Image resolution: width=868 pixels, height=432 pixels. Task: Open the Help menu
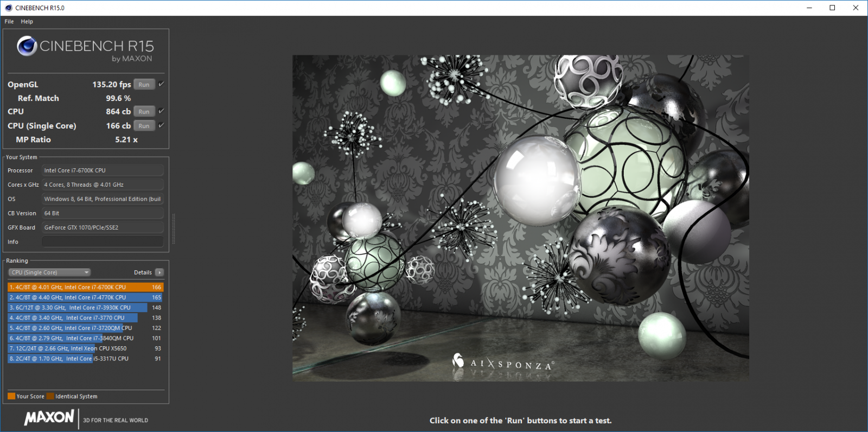pos(27,22)
